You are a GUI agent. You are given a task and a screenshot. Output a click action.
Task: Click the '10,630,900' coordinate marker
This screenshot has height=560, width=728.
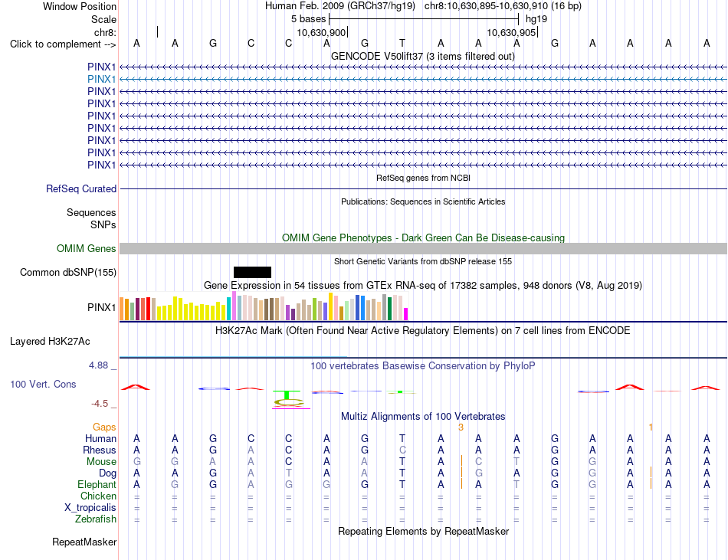coord(321,32)
